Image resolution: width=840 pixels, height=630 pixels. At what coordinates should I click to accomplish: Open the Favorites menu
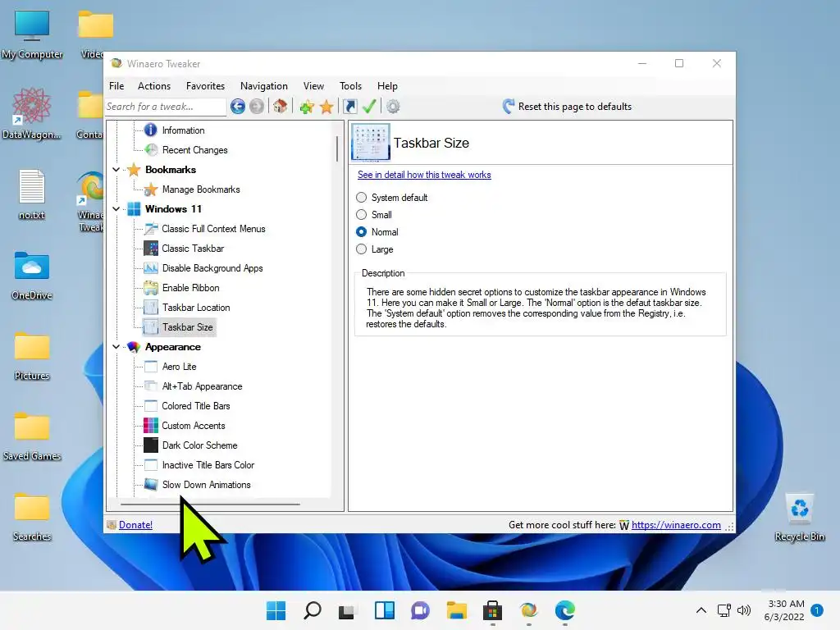point(205,85)
